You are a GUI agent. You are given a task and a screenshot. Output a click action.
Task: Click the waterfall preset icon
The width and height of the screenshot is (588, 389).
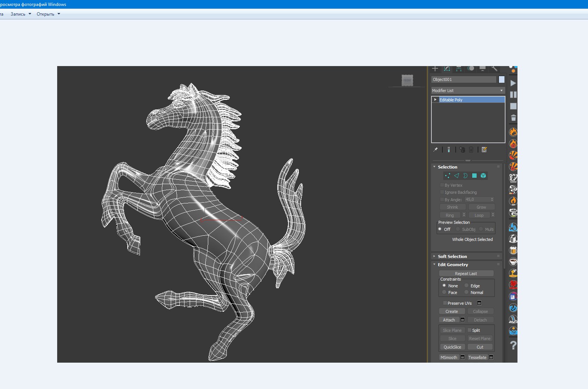tap(513, 319)
